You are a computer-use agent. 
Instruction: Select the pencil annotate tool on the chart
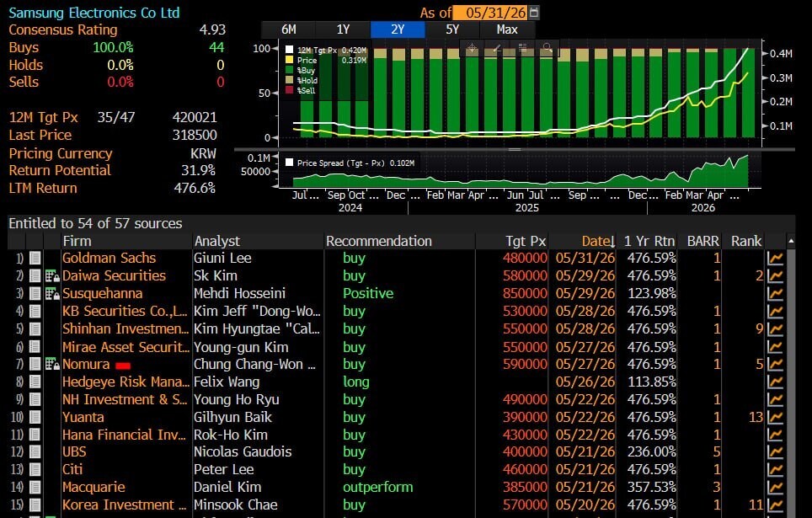(497, 48)
